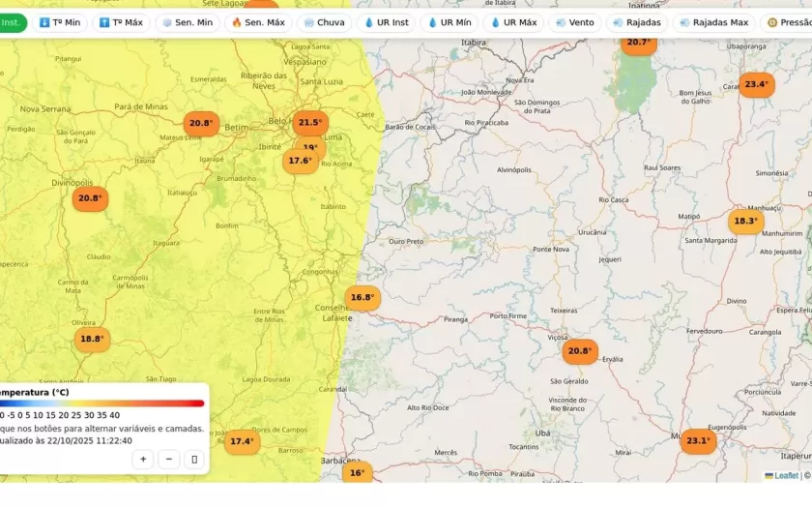Select the 17.4° station marker
This screenshot has width=812, height=508.
(x=242, y=442)
